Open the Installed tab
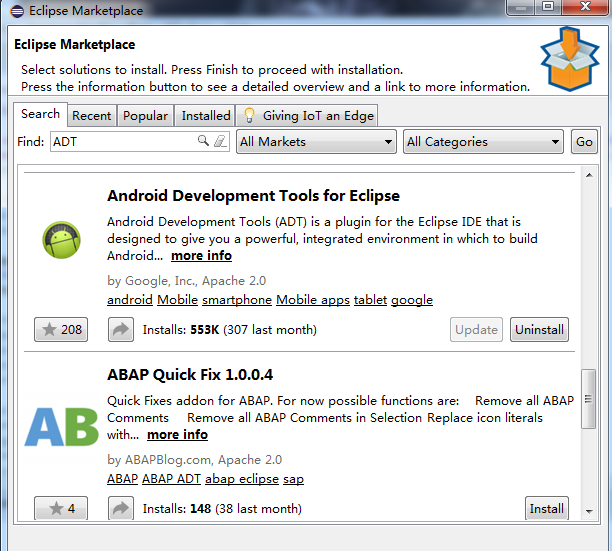Image resolution: width=612 pixels, height=551 pixels. click(x=206, y=116)
